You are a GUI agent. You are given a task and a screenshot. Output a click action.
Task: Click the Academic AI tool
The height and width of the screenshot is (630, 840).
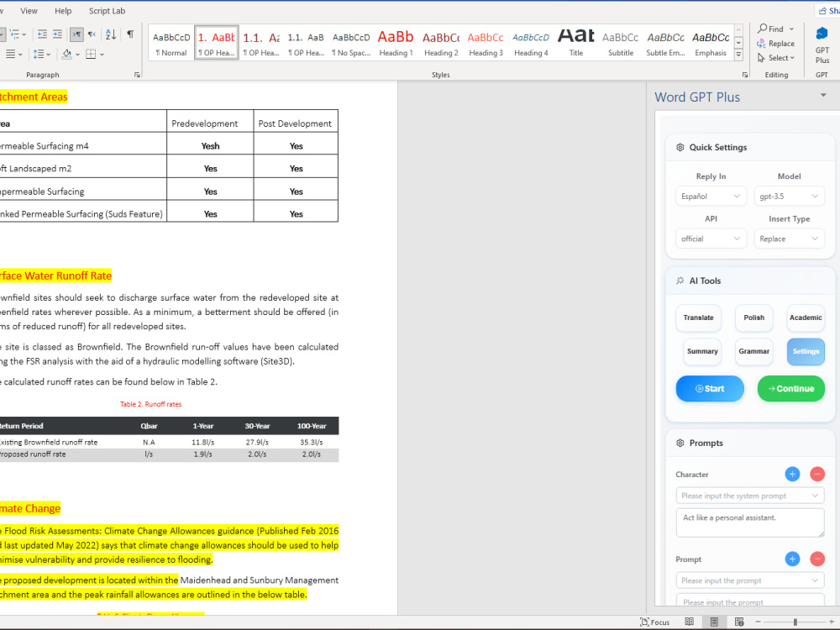[806, 318]
